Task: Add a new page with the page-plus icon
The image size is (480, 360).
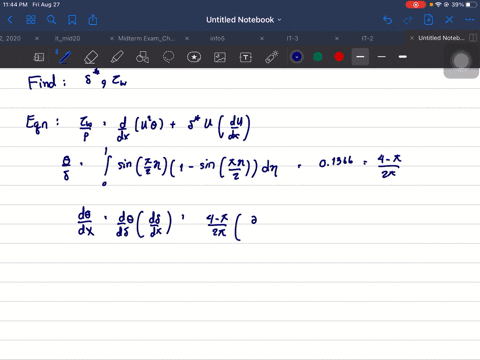Action: pos(428,20)
